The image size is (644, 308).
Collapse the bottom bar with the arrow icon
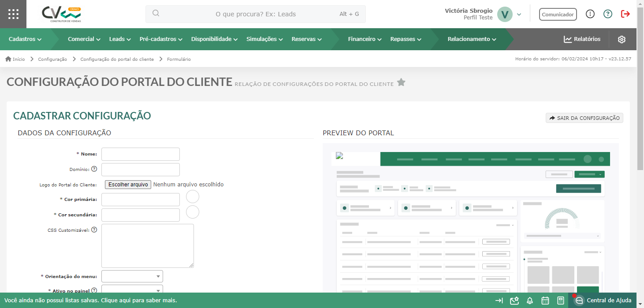point(499,301)
